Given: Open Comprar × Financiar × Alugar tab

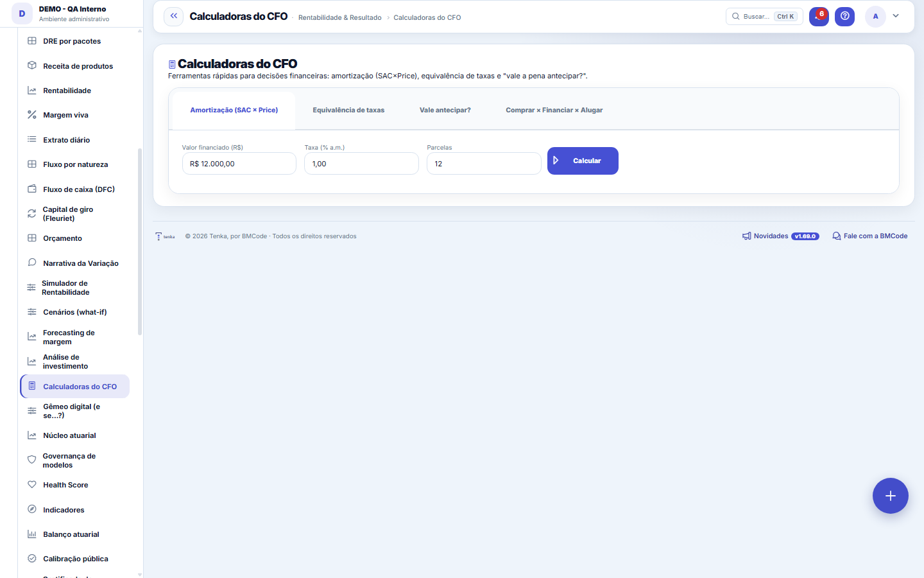Looking at the screenshot, I should point(554,110).
